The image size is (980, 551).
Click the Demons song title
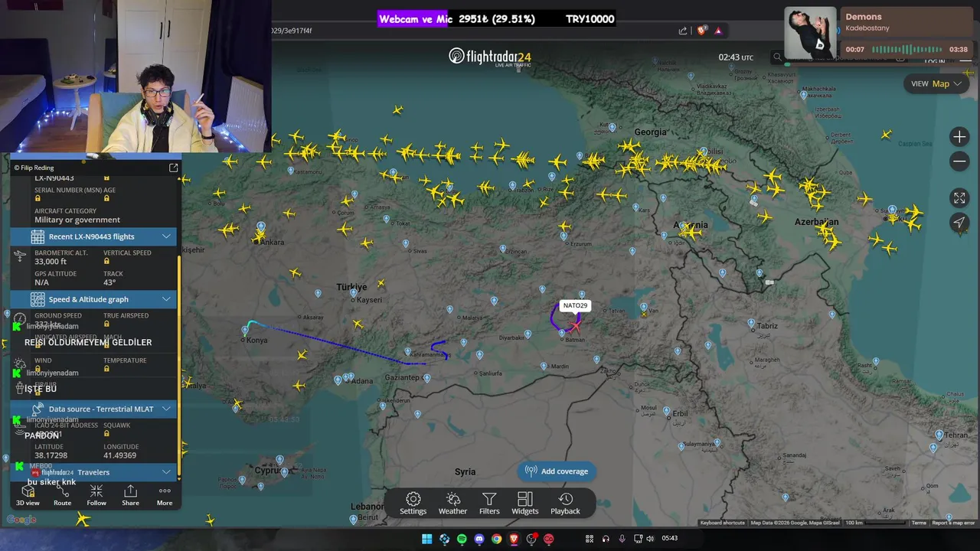click(863, 17)
